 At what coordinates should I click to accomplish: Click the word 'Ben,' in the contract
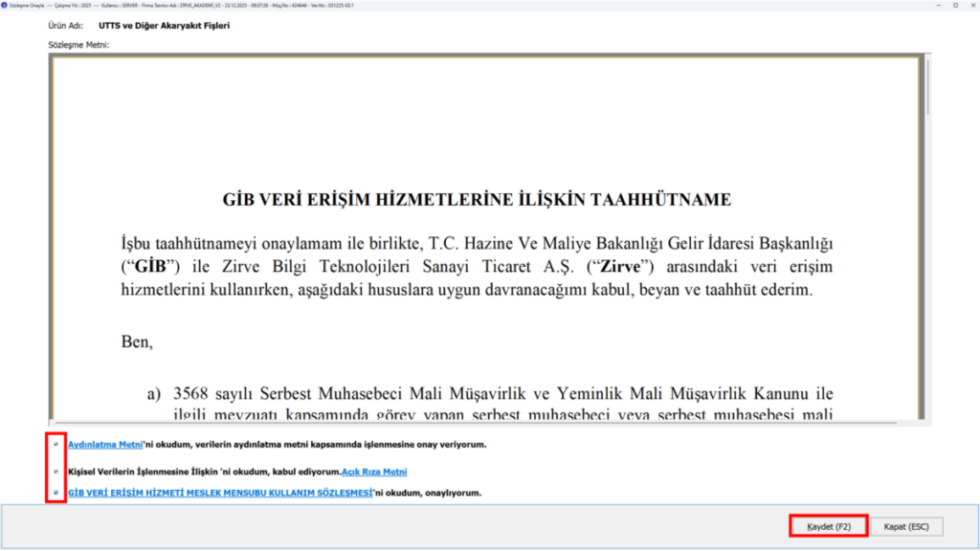[137, 342]
